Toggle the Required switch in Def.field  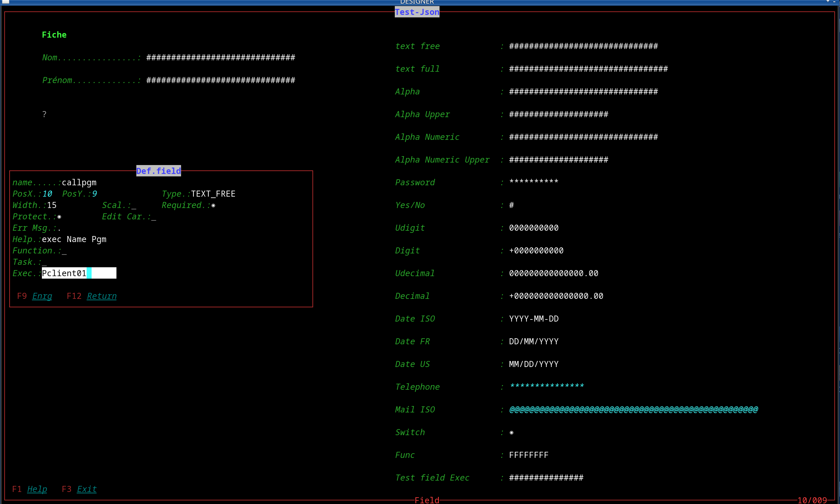point(213,206)
